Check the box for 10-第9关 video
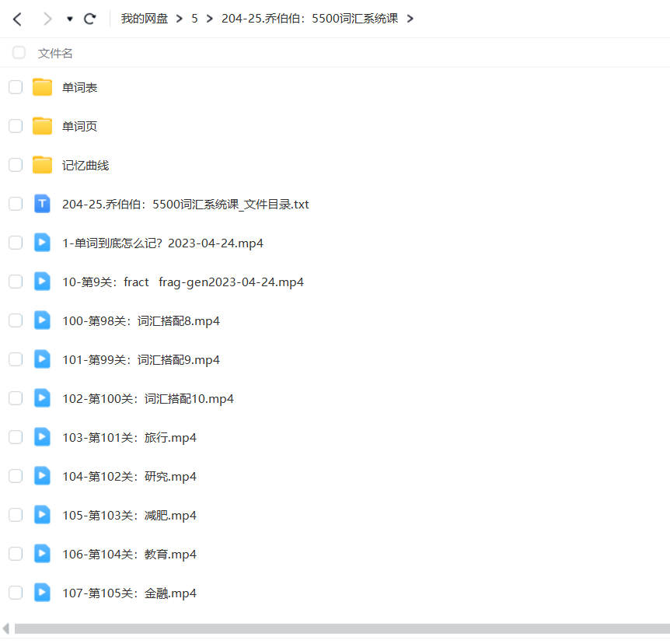 (x=16, y=282)
